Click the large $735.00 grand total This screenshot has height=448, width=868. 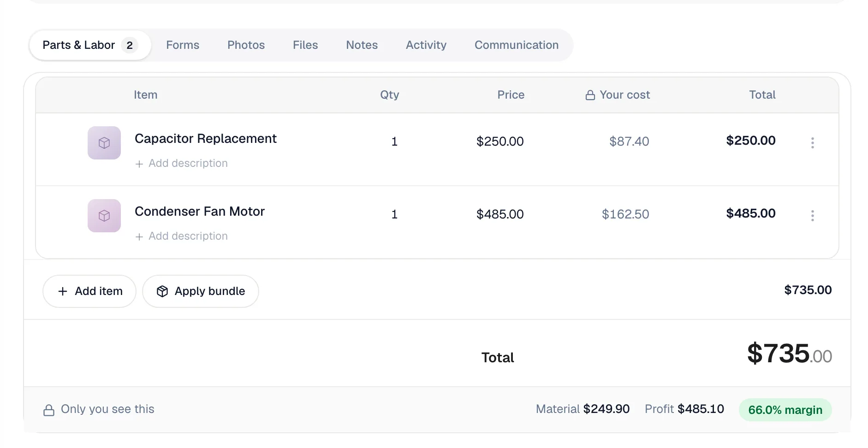(x=790, y=354)
